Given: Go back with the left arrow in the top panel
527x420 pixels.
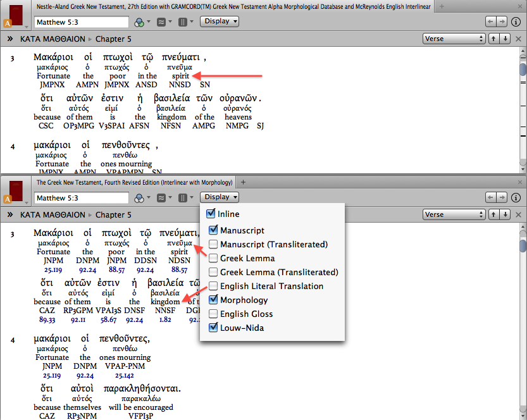Looking at the screenshot, I should click(491, 22).
